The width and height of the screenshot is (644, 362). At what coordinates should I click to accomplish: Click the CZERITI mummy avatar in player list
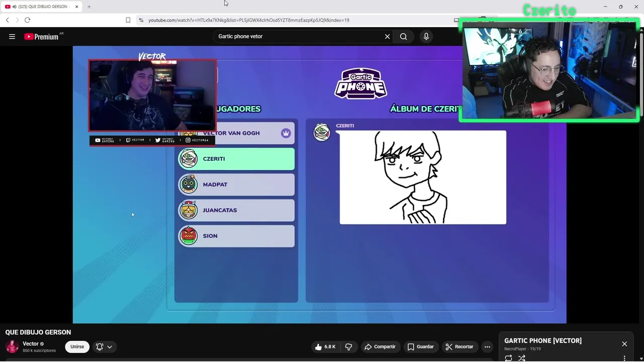(189, 159)
